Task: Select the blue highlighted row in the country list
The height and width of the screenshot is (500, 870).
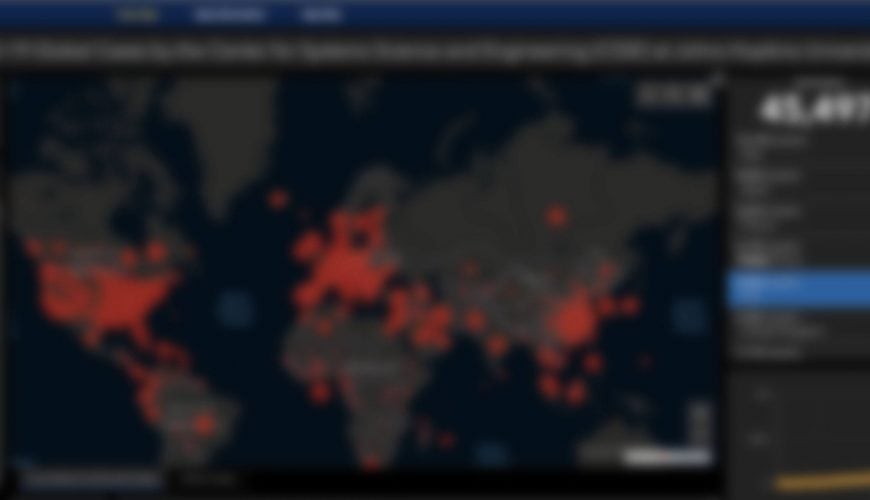Action: pyautogui.click(x=800, y=287)
